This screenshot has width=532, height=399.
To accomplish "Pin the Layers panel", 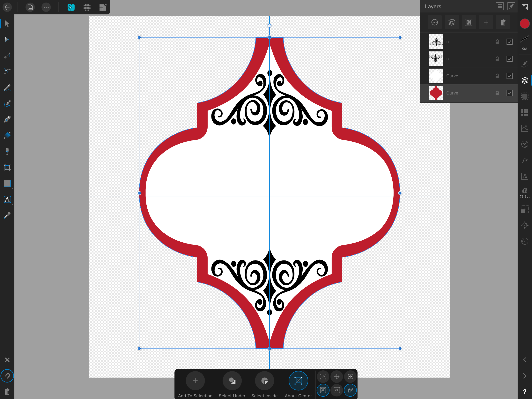I will (x=511, y=6).
